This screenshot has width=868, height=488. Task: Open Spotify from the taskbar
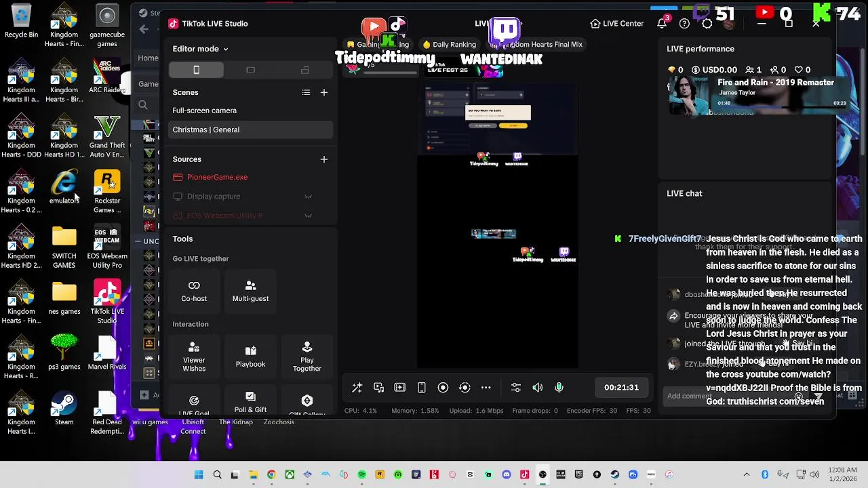361,474
